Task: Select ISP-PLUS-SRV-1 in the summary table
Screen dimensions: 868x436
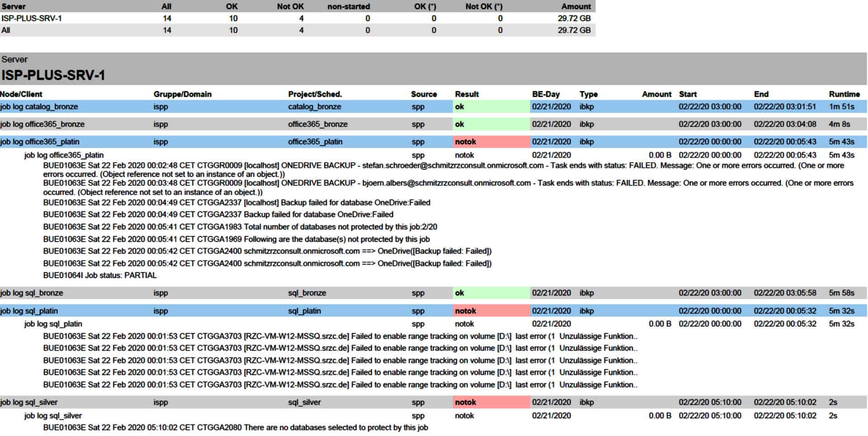Action: tap(32, 18)
